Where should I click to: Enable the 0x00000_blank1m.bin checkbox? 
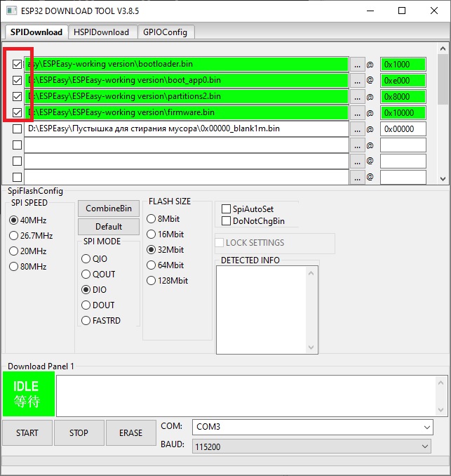point(17,128)
